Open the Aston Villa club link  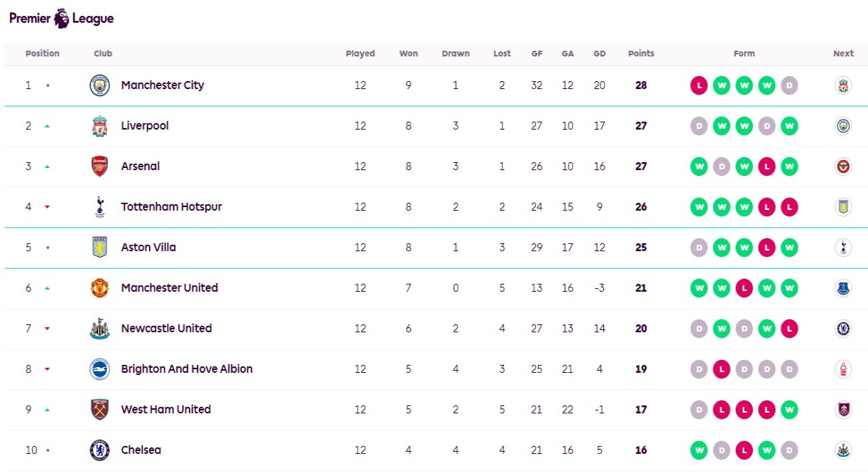point(148,248)
